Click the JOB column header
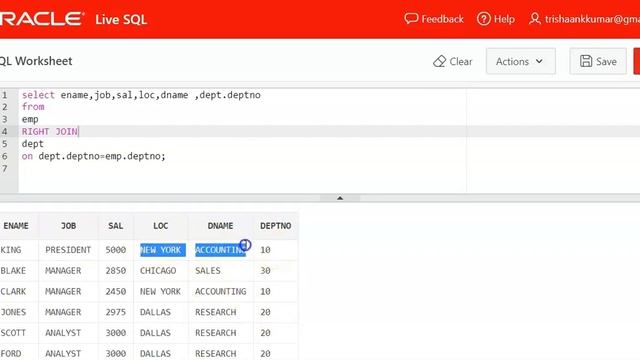Viewport: 640px width, 360px height. pyautogui.click(x=69, y=226)
